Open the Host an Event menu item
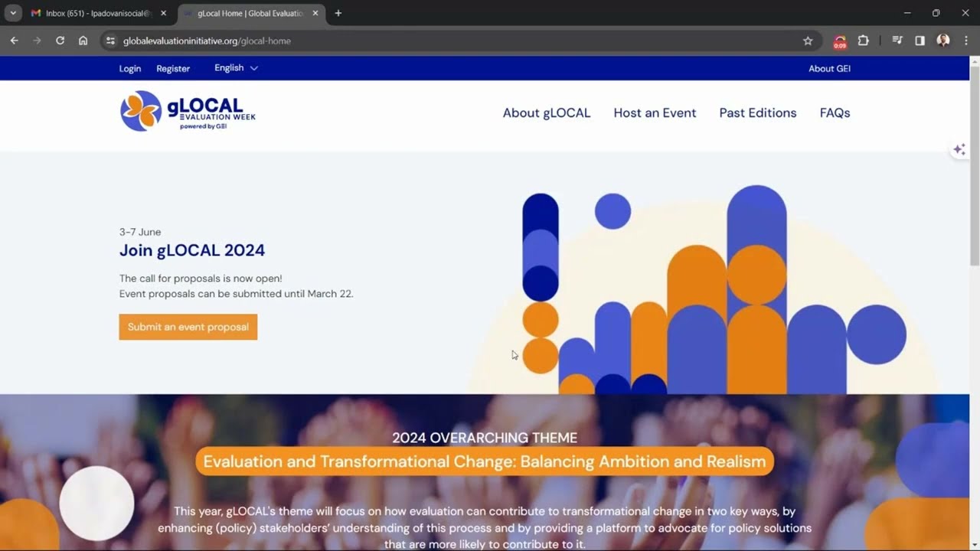 pyautogui.click(x=655, y=112)
